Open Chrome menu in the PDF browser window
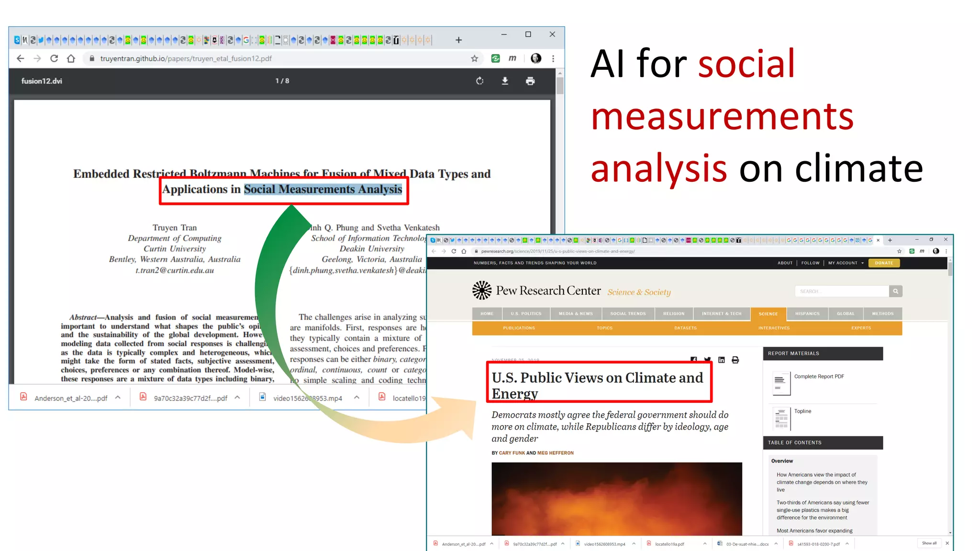This screenshot has width=980, height=551. [553, 58]
